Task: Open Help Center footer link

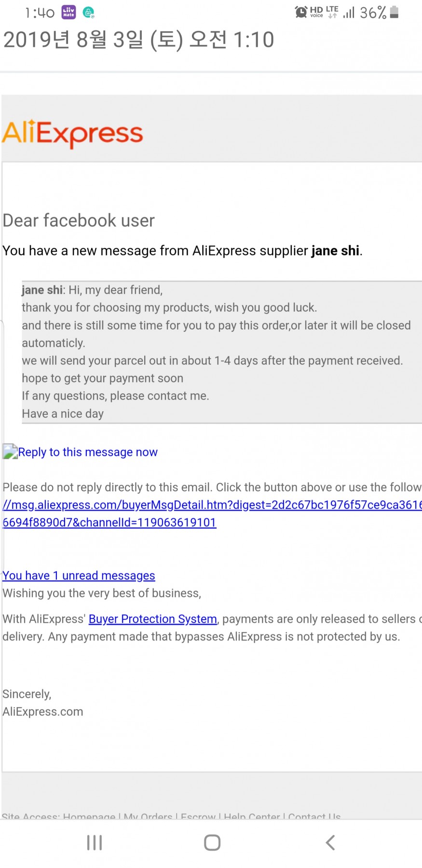Action: click(252, 816)
